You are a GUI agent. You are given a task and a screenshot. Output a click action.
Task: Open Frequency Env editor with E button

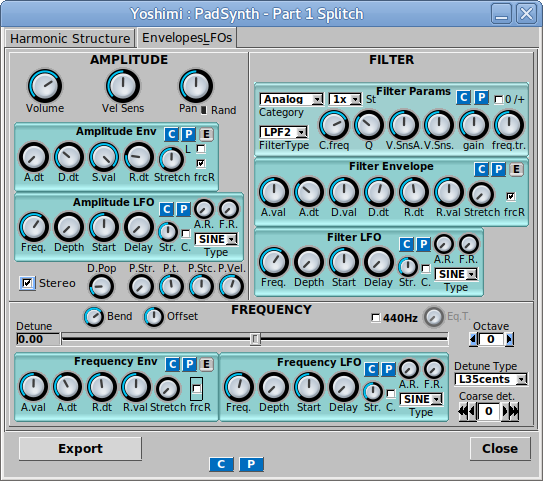(206, 364)
